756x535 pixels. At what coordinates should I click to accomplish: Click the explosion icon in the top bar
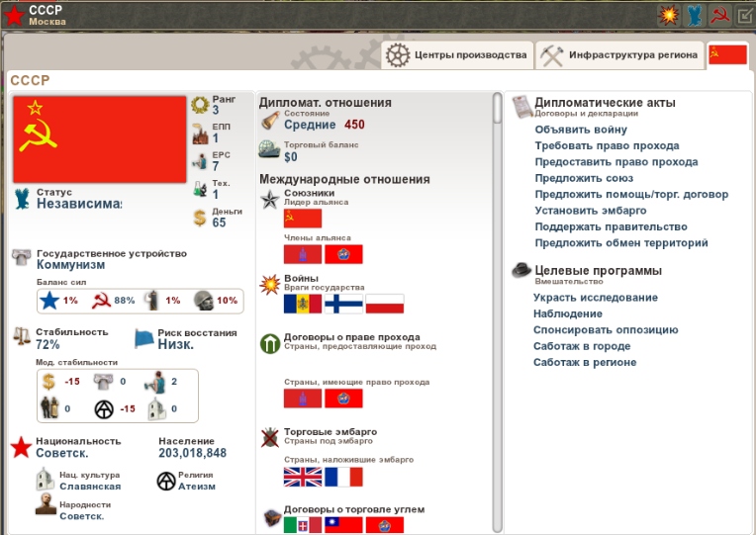(669, 16)
